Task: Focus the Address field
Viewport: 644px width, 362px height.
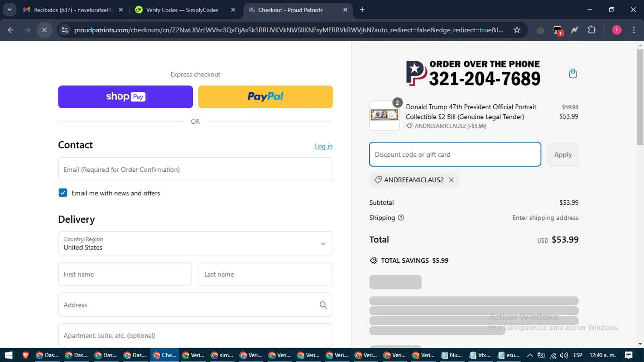Action: (x=195, y=305)
